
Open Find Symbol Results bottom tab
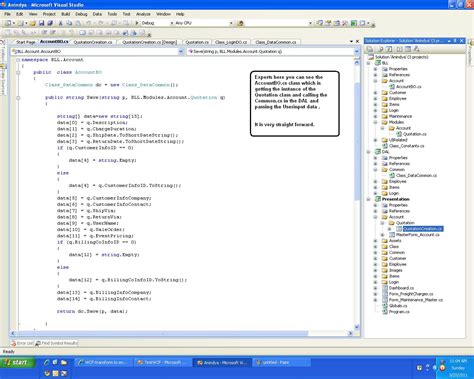click(x=56, y=343)
